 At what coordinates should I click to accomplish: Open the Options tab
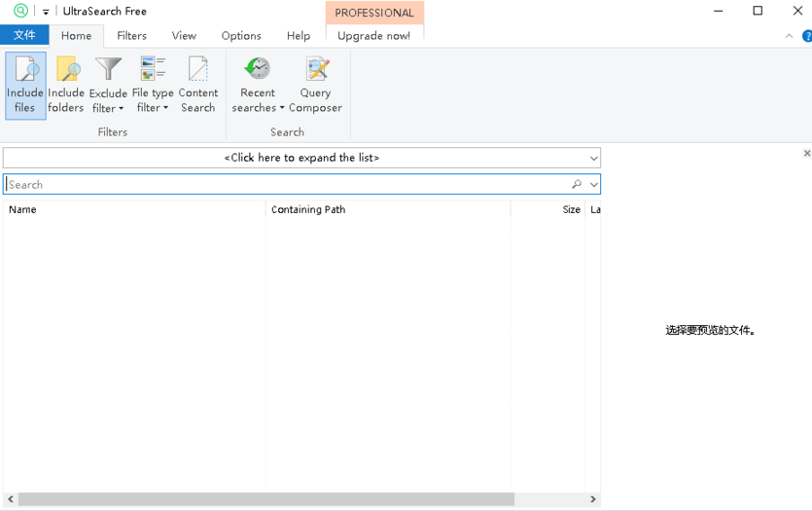click(x=241, y=36)
